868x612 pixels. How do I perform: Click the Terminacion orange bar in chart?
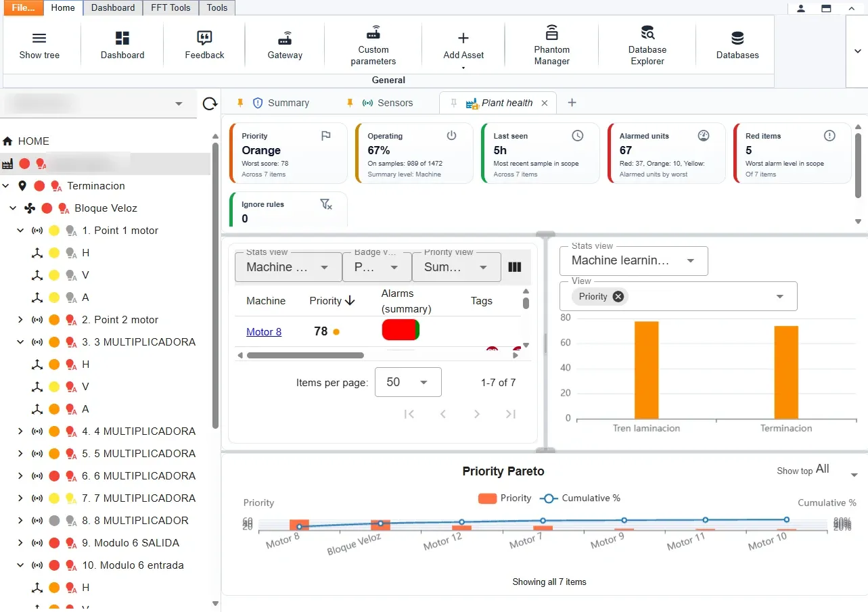(x=786, y=373)
